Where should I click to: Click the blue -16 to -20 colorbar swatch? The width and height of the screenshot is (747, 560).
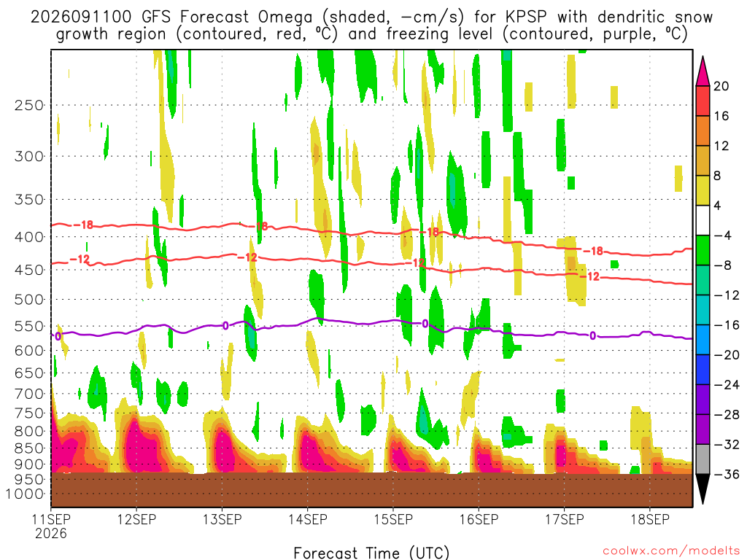tap(703, 340)
